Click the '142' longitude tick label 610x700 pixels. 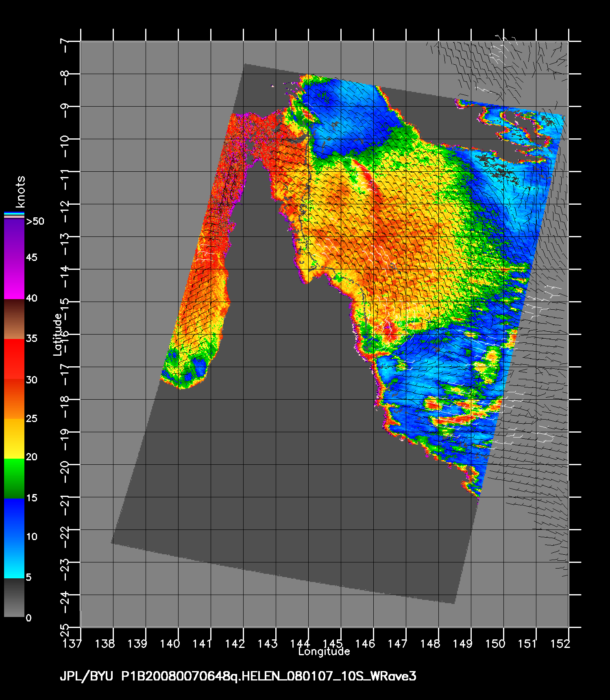click(x=235, y=643)
